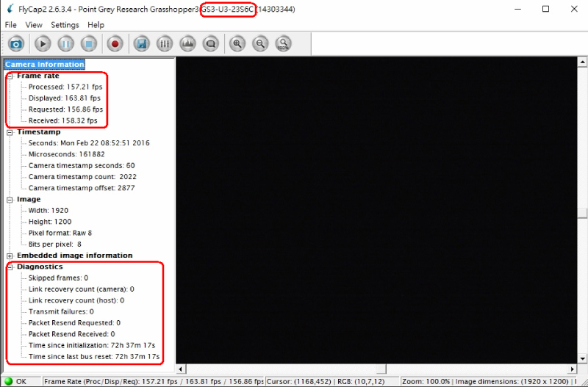This screenshot has width=588, height=387.
Task: Open the File menu
Action: 10,25
